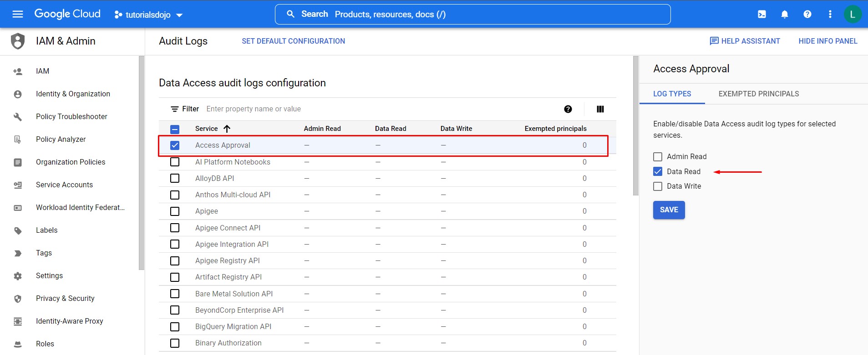Click HIDE INFO PANEL
The image size is (868, 355).
tap(828, 41)
